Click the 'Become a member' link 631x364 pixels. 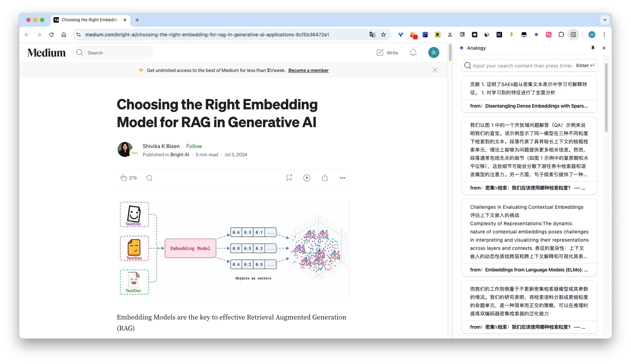coord(308,70)
